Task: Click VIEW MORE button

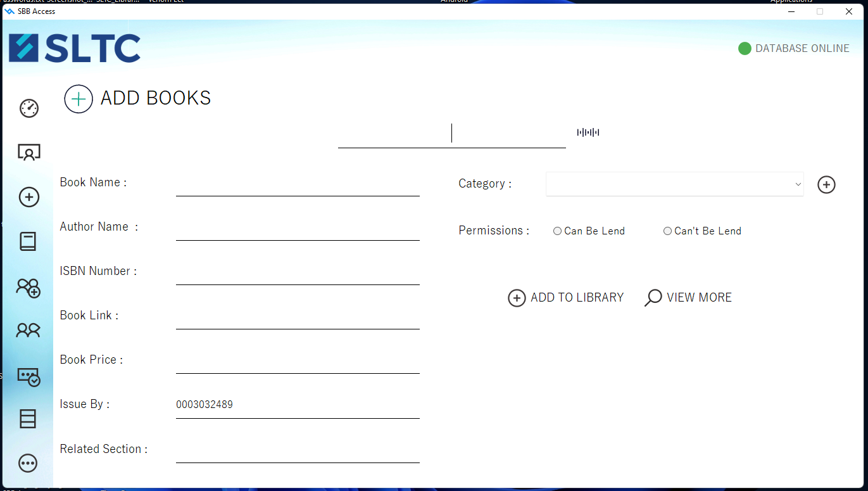Action: tap(688, 298)
